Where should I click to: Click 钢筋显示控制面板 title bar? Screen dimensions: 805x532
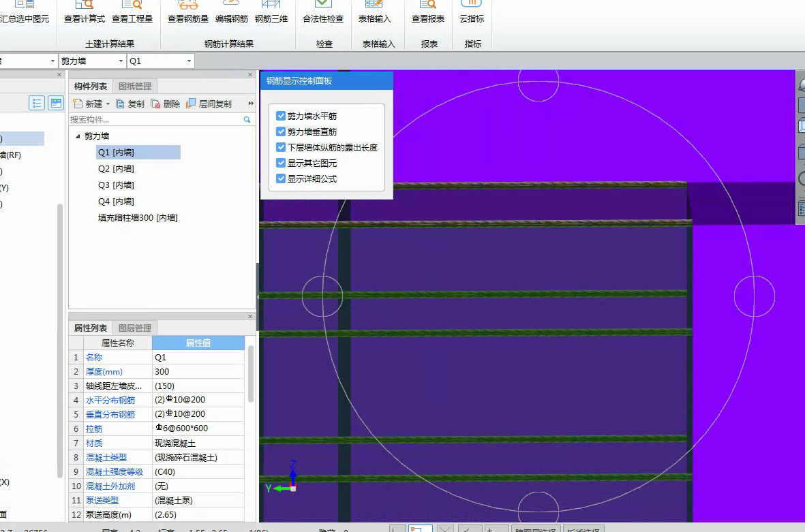coord(327,81)
